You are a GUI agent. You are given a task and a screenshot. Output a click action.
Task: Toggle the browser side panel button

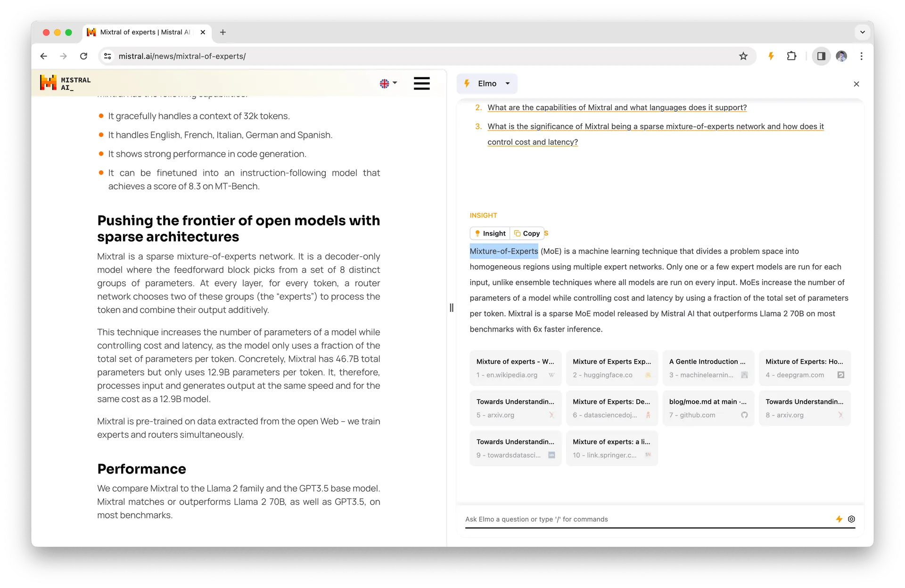click(821, 56)
